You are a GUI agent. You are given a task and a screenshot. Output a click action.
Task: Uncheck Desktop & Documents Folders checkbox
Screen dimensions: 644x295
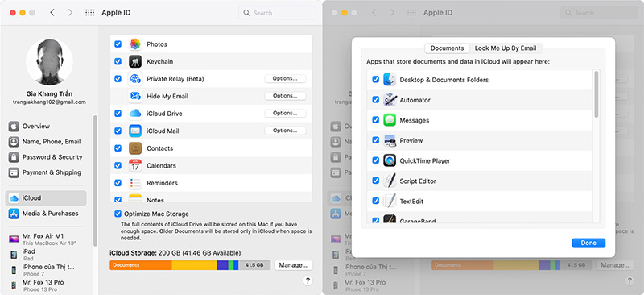[x=375, y=80]
